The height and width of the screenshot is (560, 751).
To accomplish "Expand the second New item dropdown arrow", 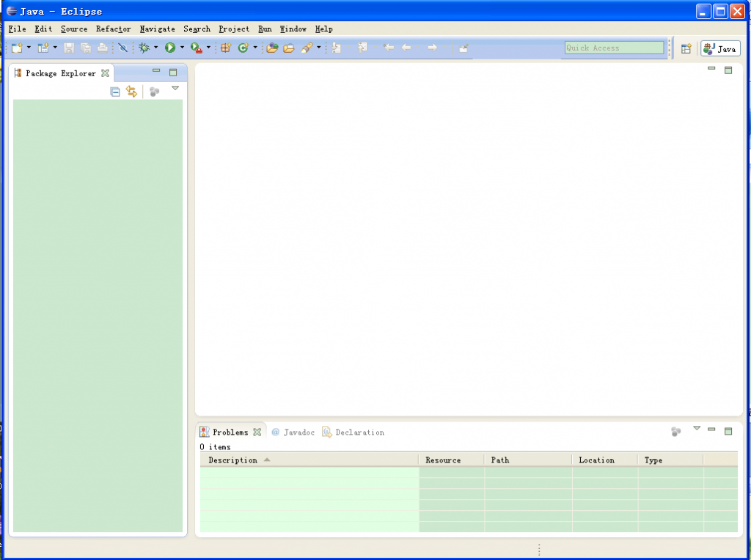I will pos(55,48).
